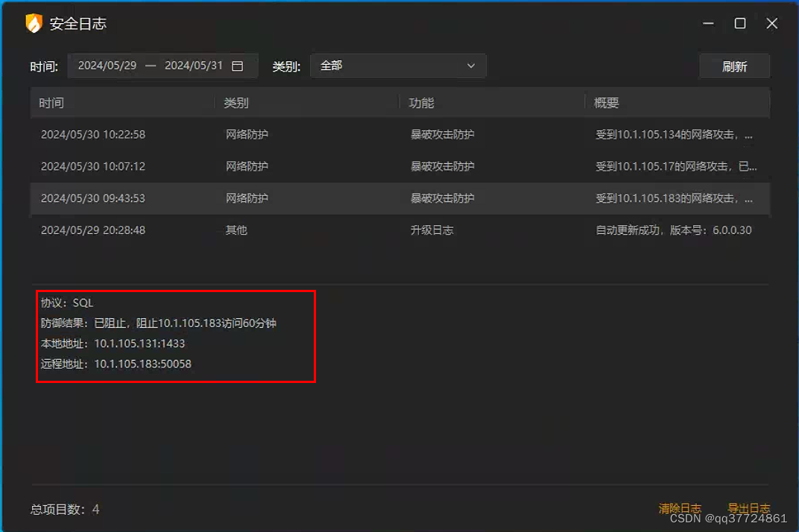Image resolution: width=799 pixels, height=532 pixels.
Task: Open the calendar icon beside the date range
Action: 239,66
